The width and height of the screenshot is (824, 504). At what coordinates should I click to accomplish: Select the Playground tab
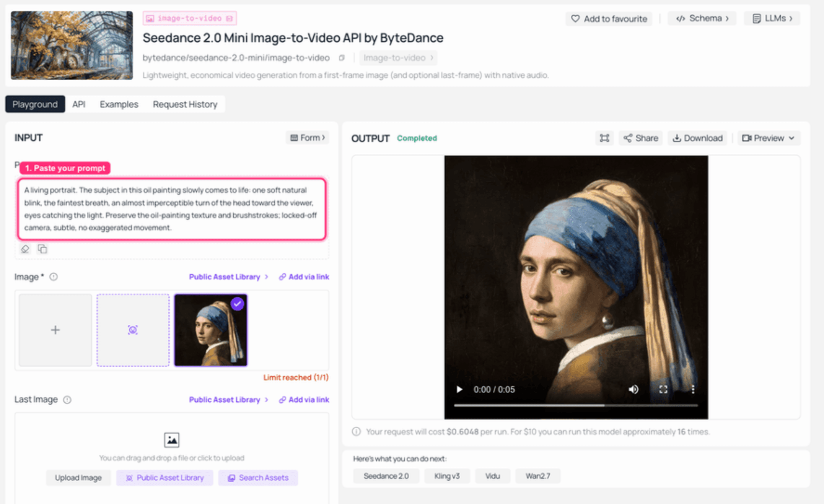pos(35,104)
